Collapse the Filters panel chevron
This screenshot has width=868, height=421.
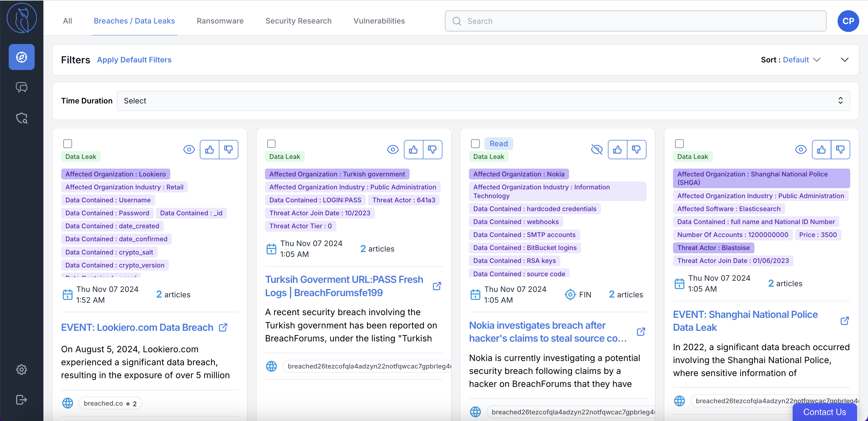click(x=844, y=60)
